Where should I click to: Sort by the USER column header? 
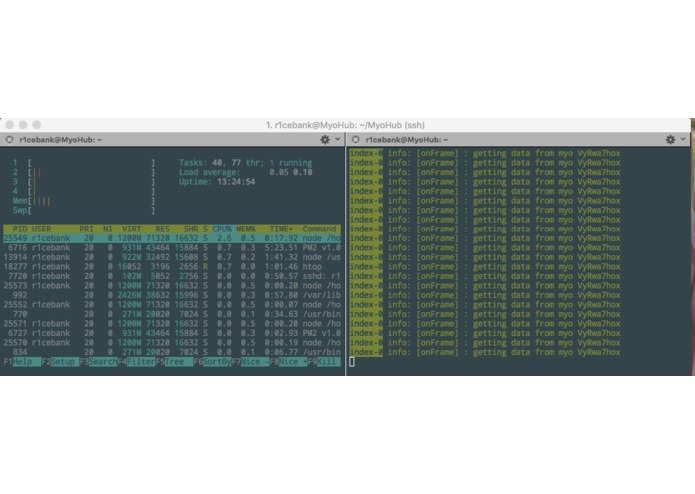pyautogui.click(x=41, y=229)
